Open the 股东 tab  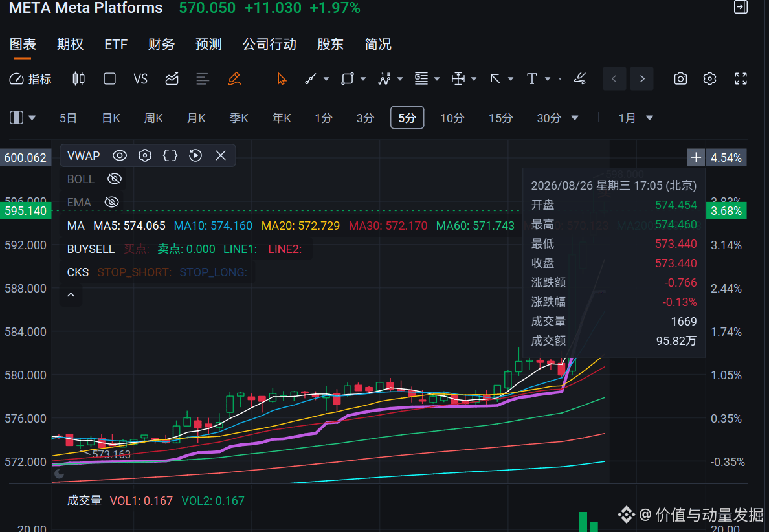coord(330,44)
